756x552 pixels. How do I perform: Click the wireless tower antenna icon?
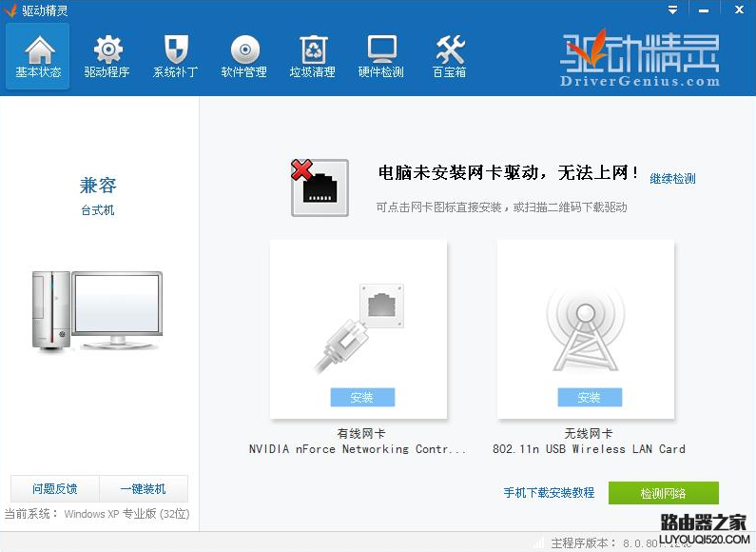coord(586,330)
